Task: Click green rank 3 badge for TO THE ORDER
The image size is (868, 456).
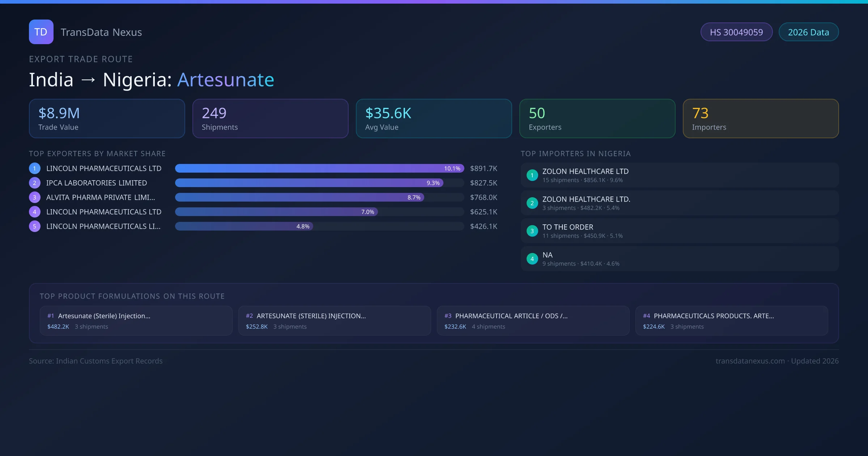Action: 532,231
